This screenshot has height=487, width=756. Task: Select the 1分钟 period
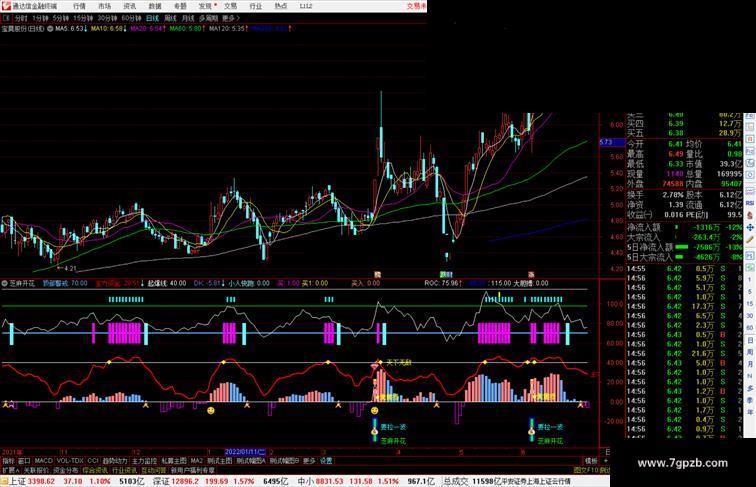pyautogui.click(x=40, y=18)
